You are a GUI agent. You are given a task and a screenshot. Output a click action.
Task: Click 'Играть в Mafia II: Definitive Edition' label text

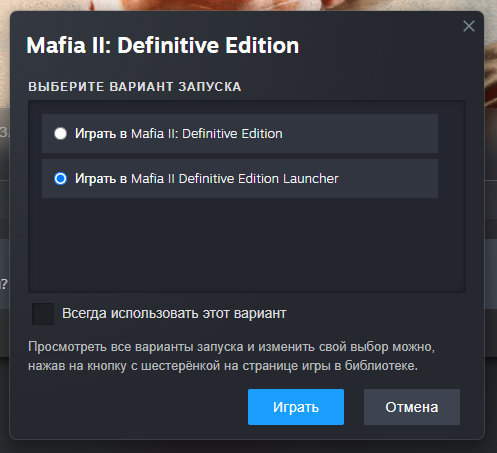[179, 134]
